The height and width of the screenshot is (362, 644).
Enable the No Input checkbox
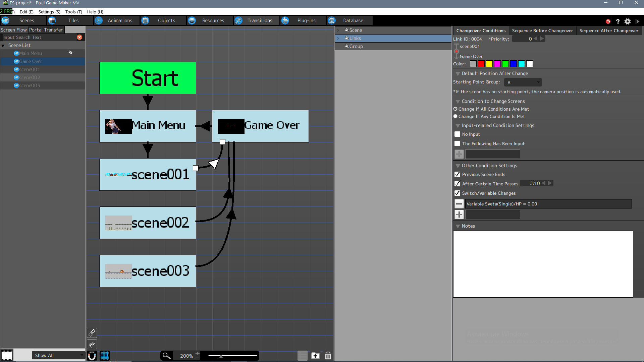[457, 134]
